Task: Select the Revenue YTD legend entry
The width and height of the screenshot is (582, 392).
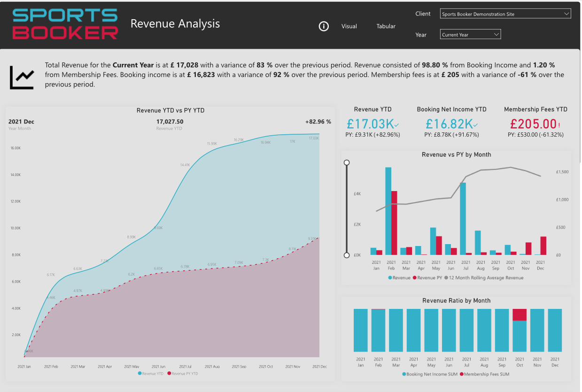Action: pos(151,374)
